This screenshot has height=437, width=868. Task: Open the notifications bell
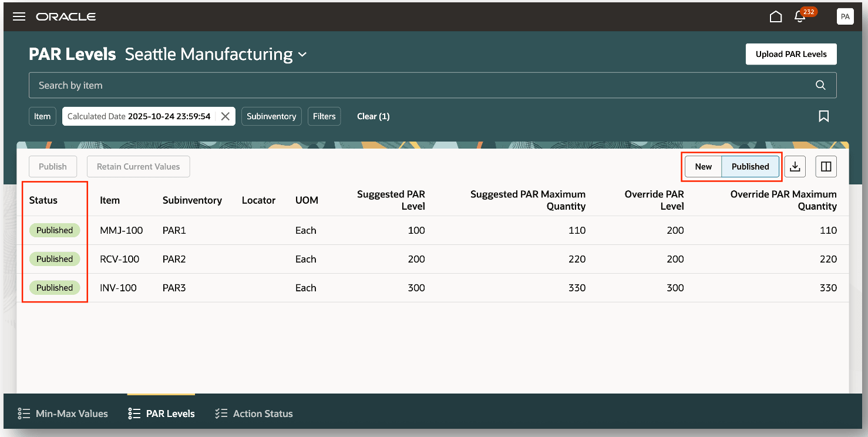pyautogui.click(x=799, y=16)
